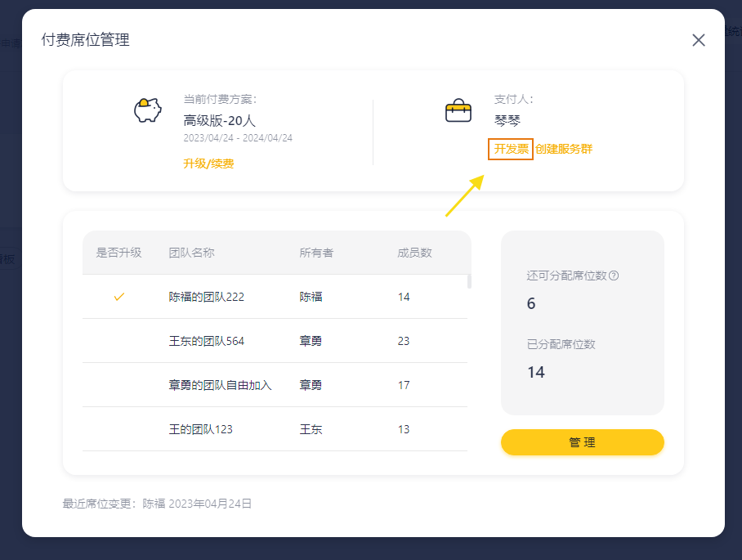
Task: Click the 是否升级 column header
Action: [118, 253]
